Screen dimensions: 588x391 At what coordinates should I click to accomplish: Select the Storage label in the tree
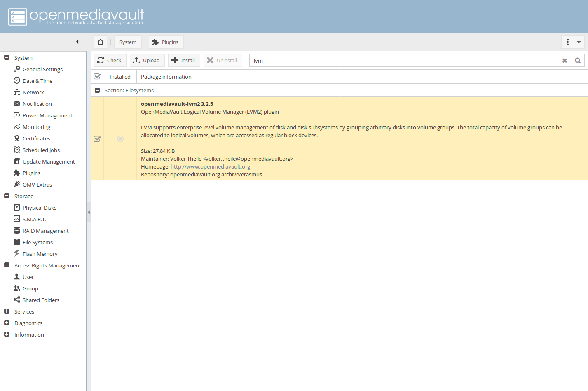coord(24,196)
